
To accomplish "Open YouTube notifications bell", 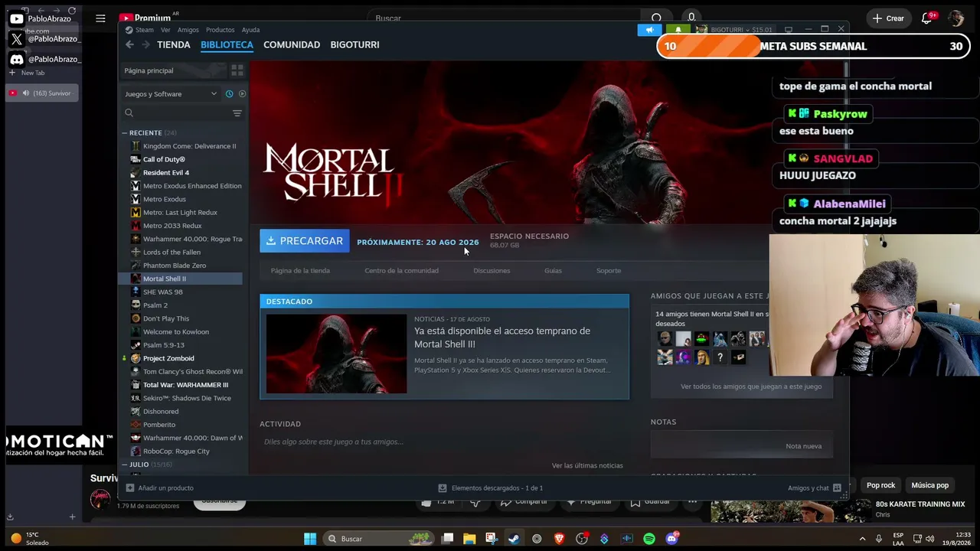I will [926, 18].
